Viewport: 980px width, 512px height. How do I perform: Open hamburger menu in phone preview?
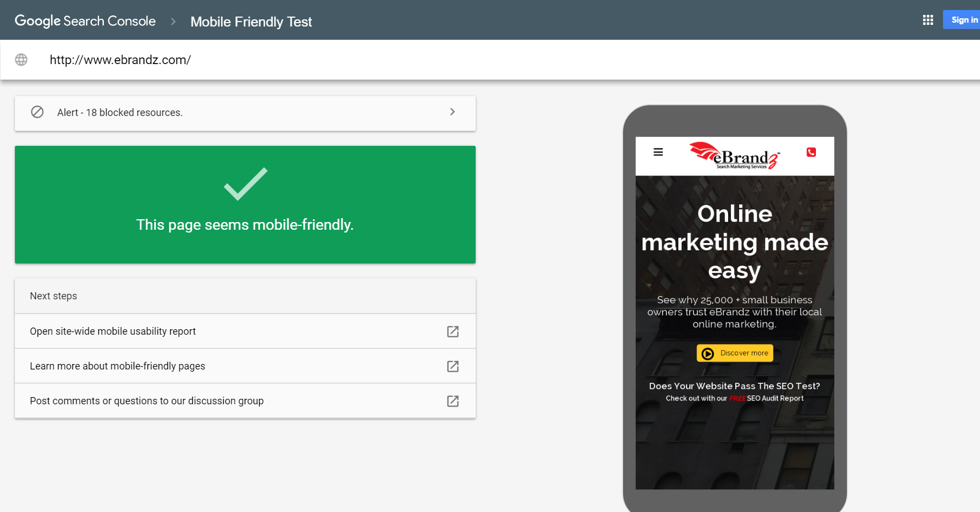coord(658,152)
